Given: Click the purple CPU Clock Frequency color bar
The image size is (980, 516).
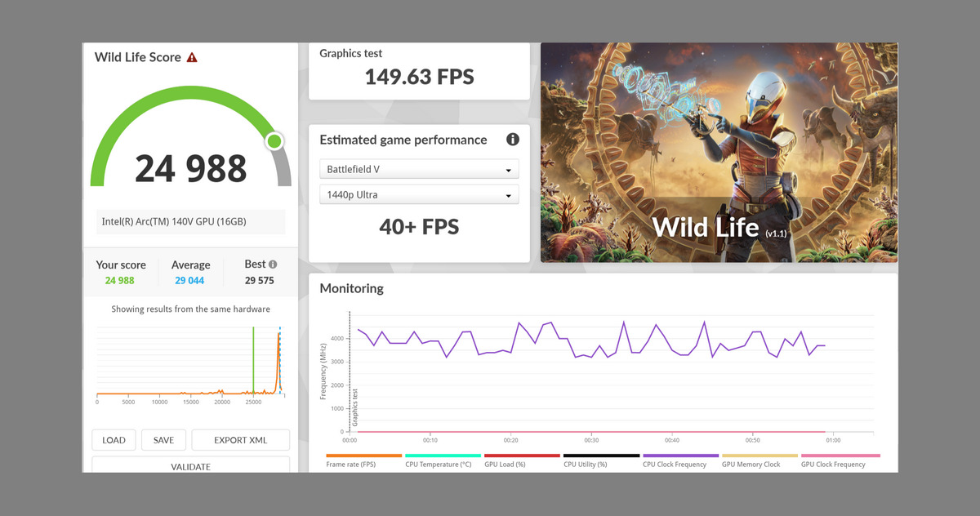Looking at the screenshot, I should 680,456.
